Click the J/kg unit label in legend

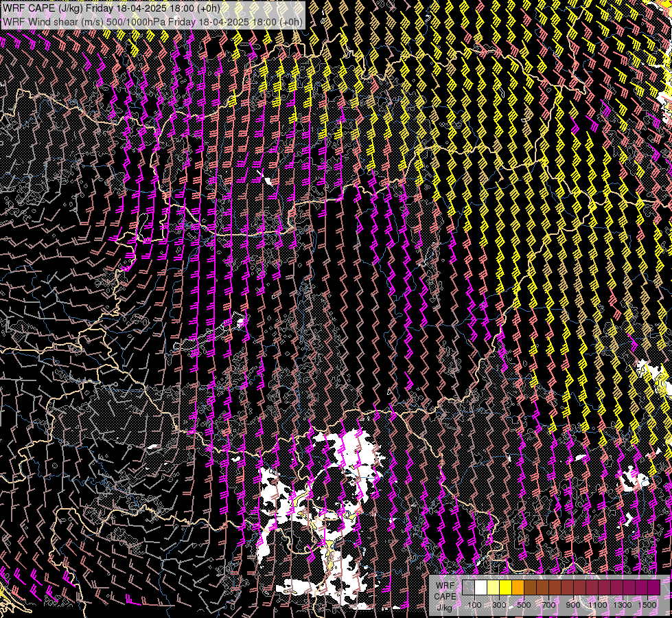pos(444,608)
